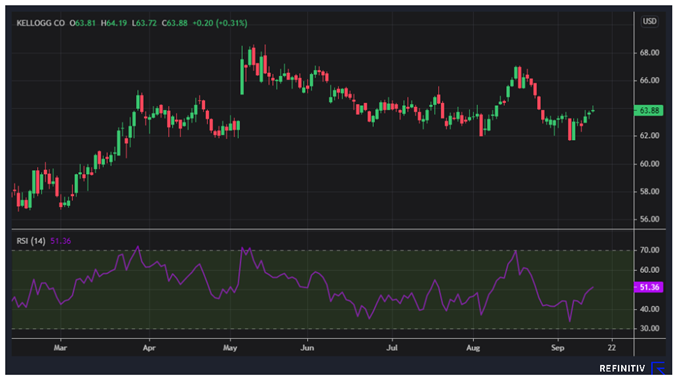
Task: Click the high value H64.19
Action: (114, 23)
